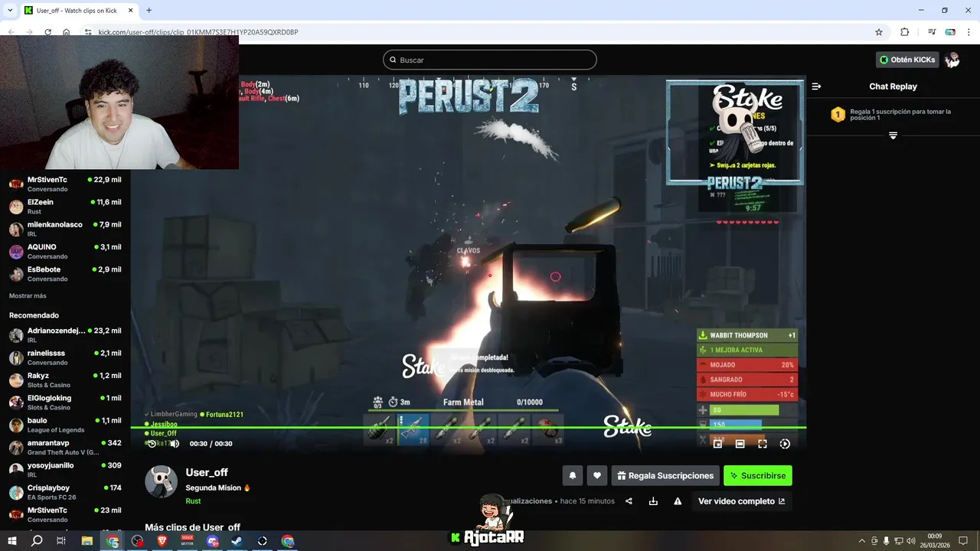Open Chrome extensions puzzle icon

click(x=904, y=32)
